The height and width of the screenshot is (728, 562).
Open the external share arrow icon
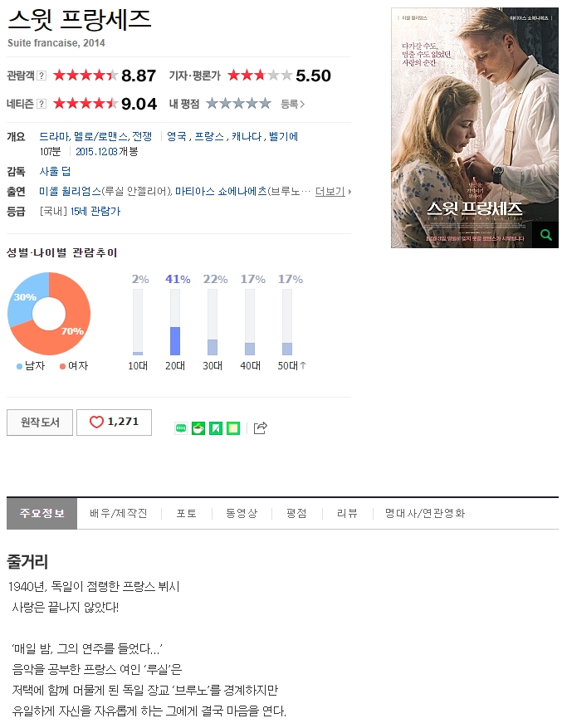[261, 428]
